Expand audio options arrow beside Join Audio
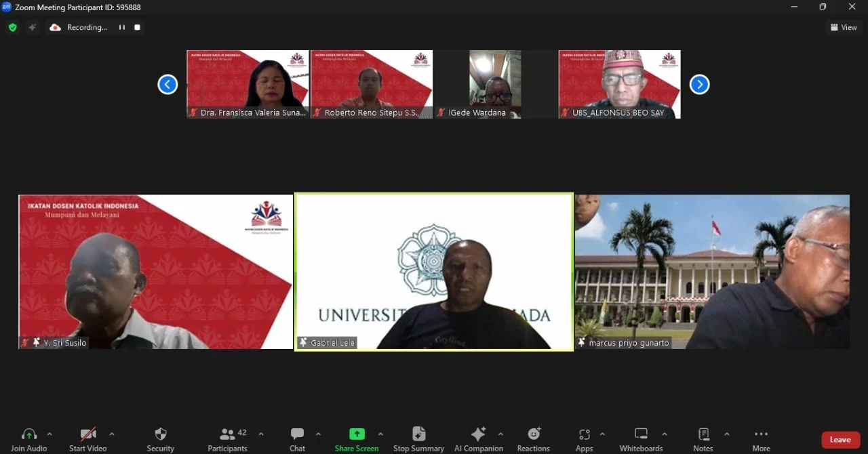The image size is (868, 454). 50,434
